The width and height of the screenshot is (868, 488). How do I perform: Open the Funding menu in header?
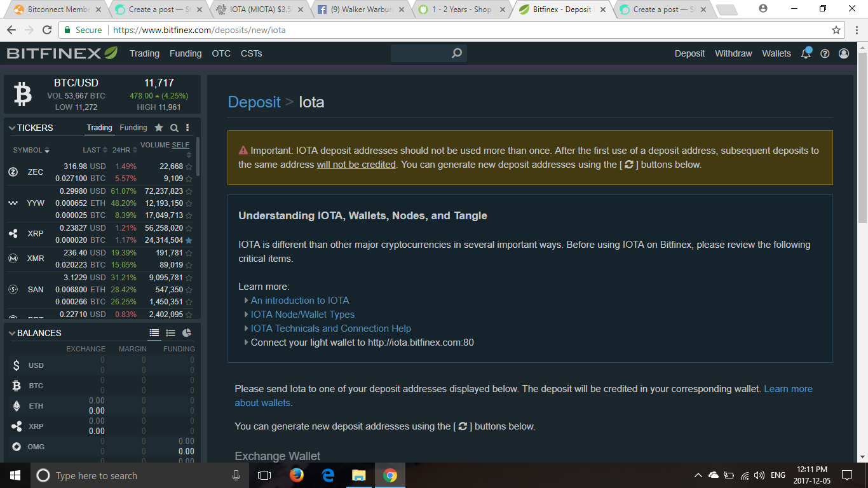coord(186,53)
